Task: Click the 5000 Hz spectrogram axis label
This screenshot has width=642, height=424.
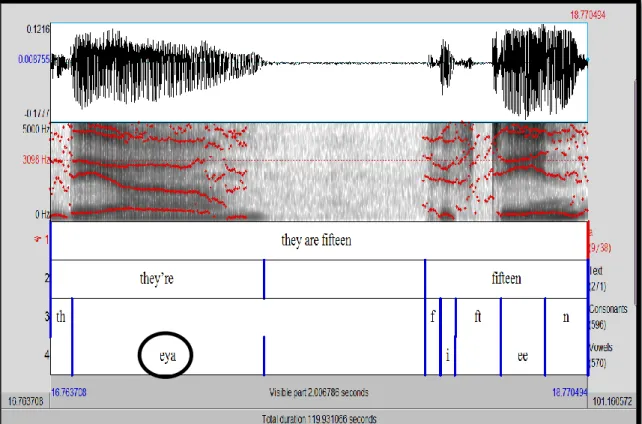Action: pos(36,129)
